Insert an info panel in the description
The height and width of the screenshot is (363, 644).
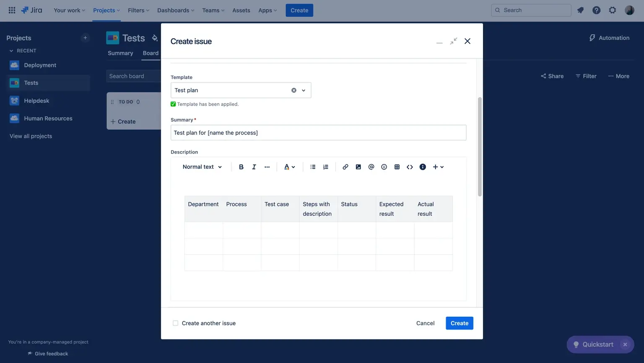tap(422, 167)
